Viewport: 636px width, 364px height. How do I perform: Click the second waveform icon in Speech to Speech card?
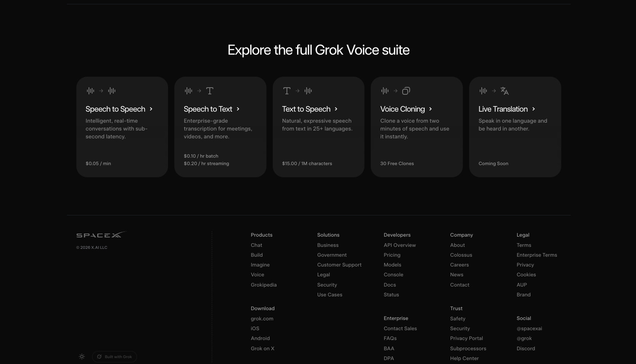pos(112,91)
